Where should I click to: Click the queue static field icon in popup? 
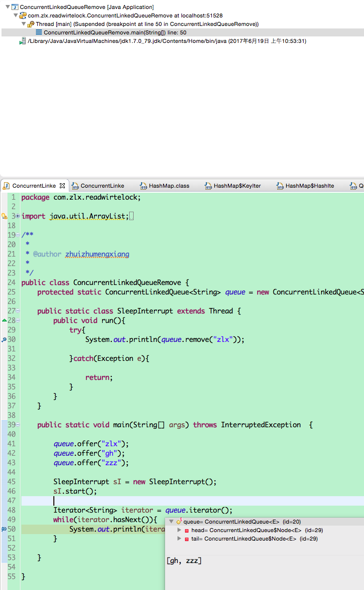(x=179, y=522)
